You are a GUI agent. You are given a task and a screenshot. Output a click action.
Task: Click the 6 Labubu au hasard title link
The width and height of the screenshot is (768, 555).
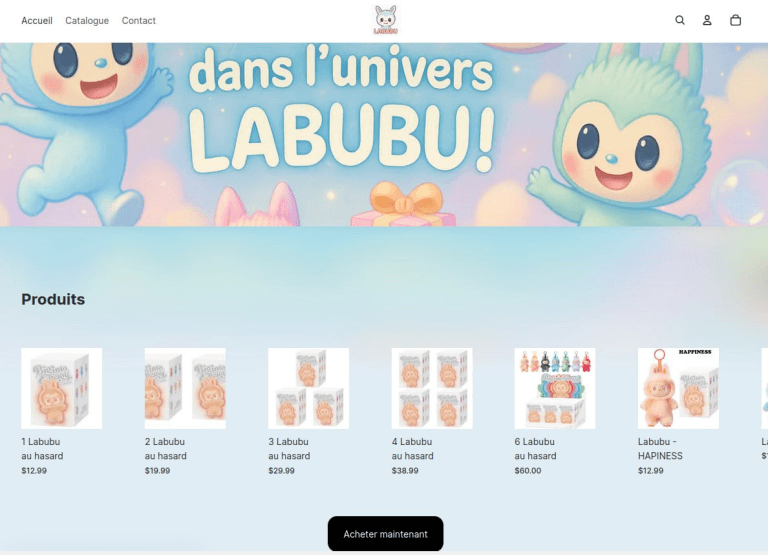[x=535, y=449]
